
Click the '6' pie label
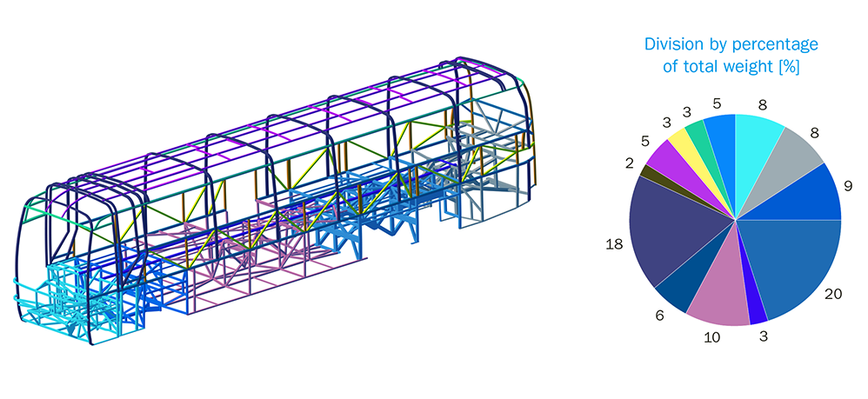click(x=659, y=316)
